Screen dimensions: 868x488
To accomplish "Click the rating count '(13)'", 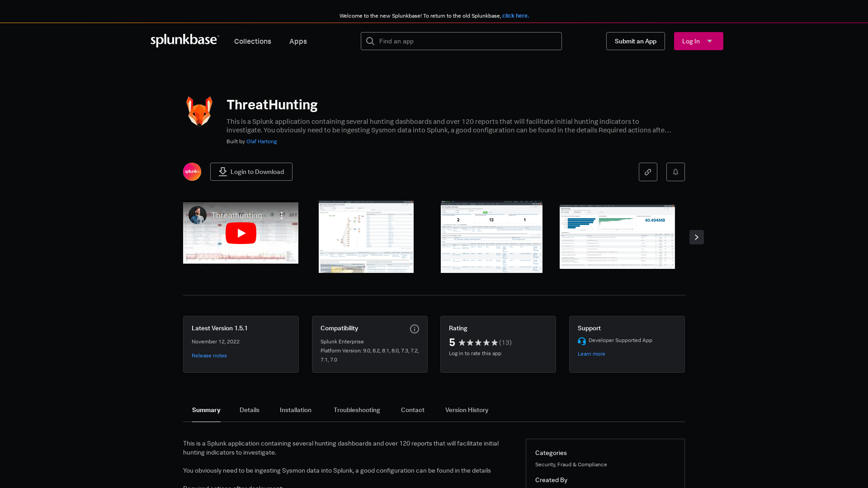I will coord(505,343).
